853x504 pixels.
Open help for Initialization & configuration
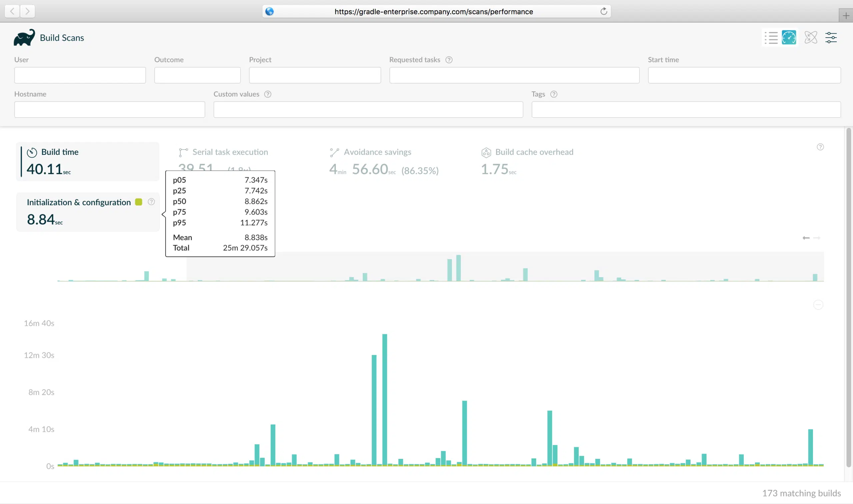(x=151, y=202)
